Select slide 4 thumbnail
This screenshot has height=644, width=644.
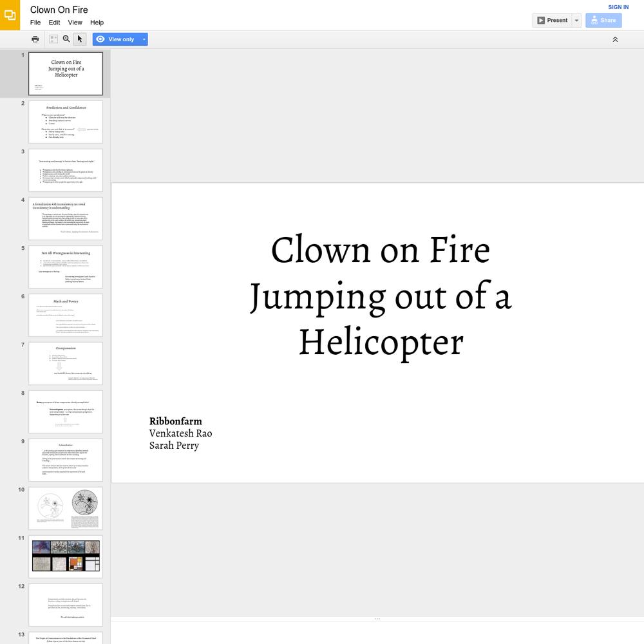pos(66,218)
